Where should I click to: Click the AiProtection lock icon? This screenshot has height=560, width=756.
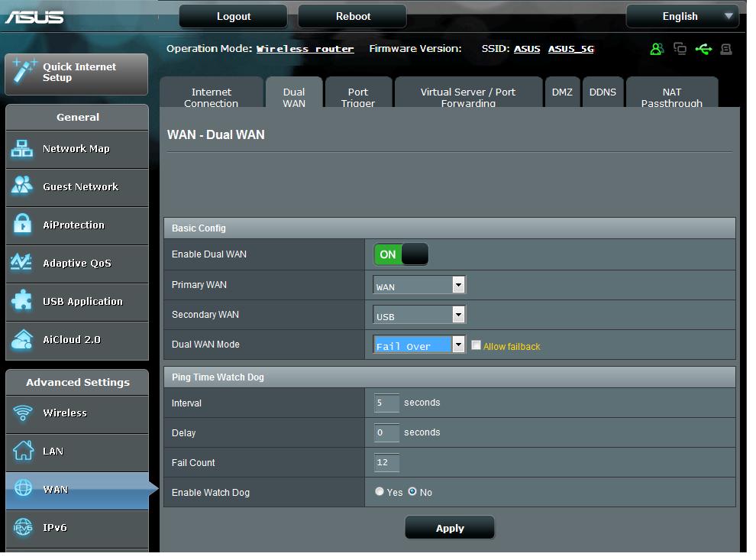click(22, 224)
